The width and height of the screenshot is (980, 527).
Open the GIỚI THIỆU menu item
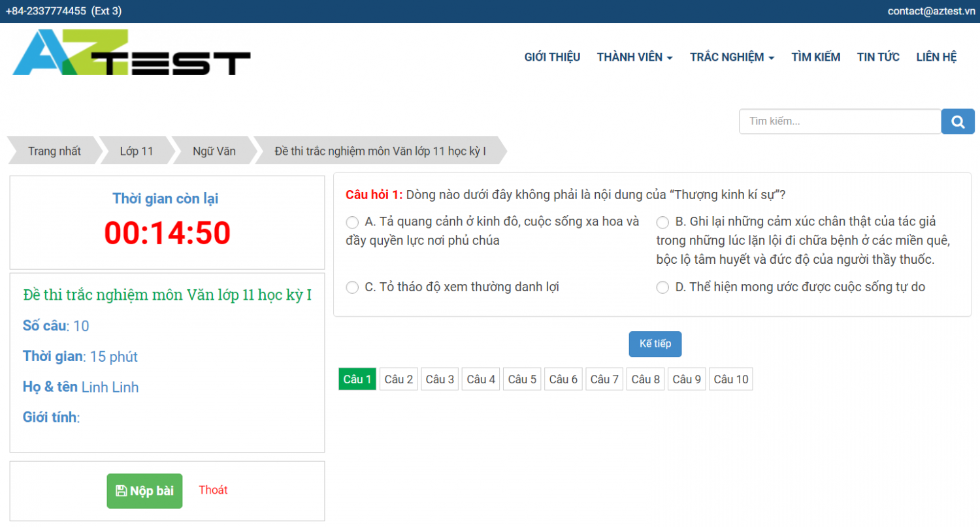coord(552,57)
